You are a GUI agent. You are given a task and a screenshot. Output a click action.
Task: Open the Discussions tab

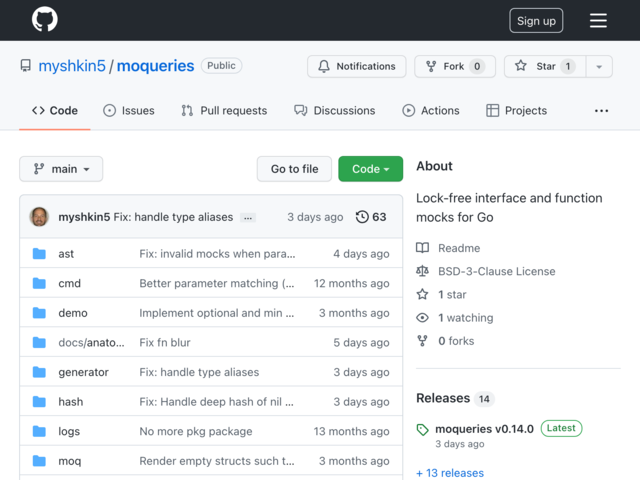(x=334, y=111)
